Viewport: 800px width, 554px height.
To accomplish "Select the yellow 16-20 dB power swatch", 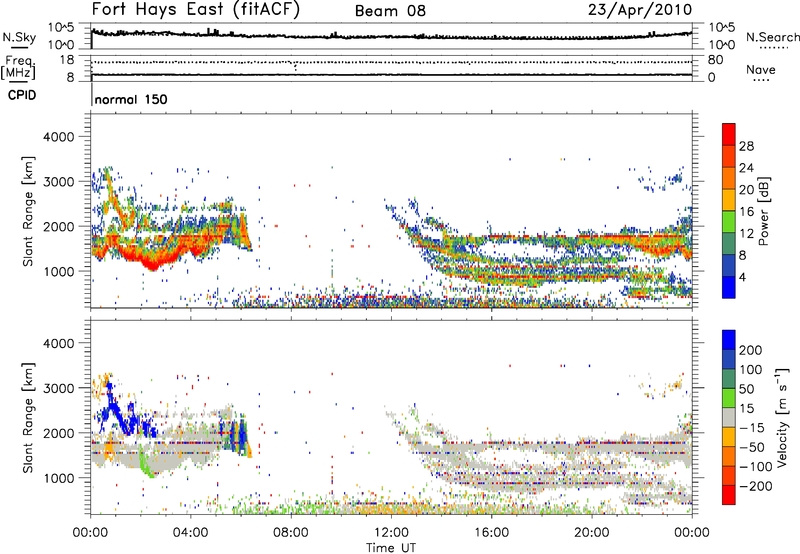I will click(729, 199).
